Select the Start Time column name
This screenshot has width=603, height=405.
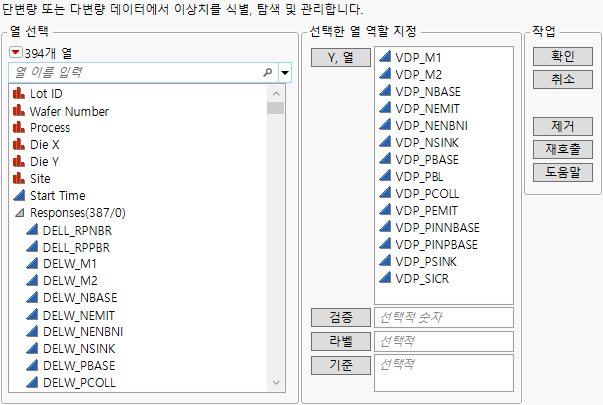(58, 195)
